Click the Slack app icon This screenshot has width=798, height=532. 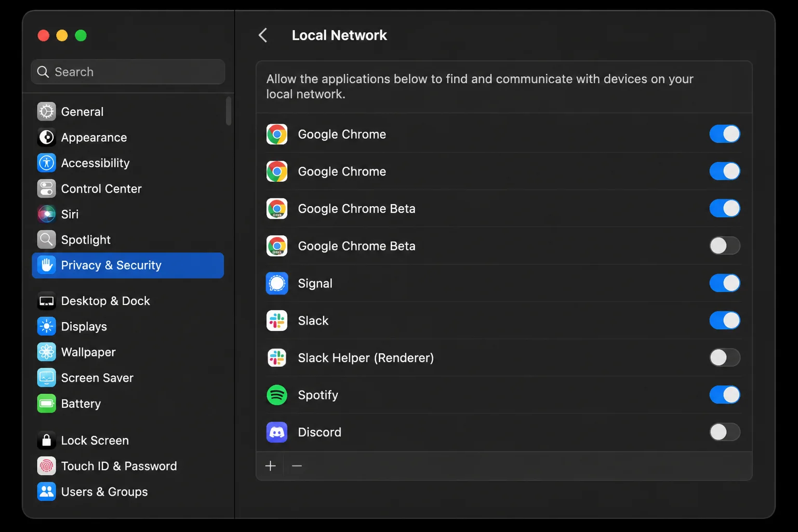click(x=277, y=321)
